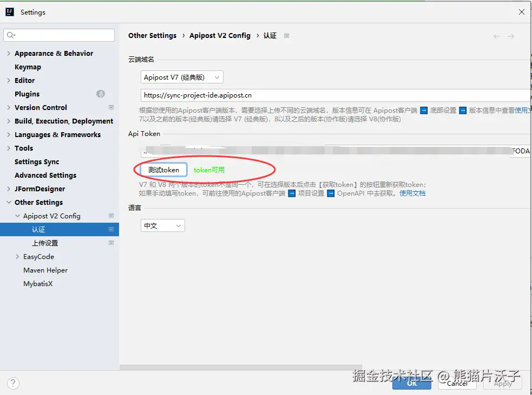Select 上传设置 in the tree
Screen dimensions: 532x395
45,243
